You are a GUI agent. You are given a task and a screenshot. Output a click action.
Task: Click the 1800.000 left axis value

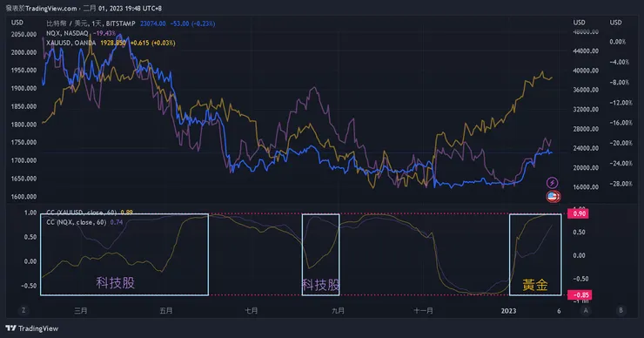click(x=23, y=125)
